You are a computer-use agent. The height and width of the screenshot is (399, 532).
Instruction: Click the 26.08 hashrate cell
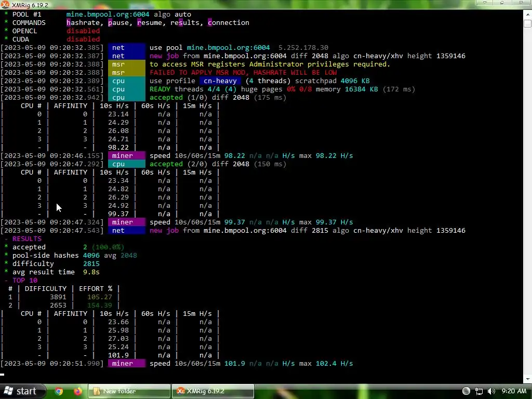118,131
